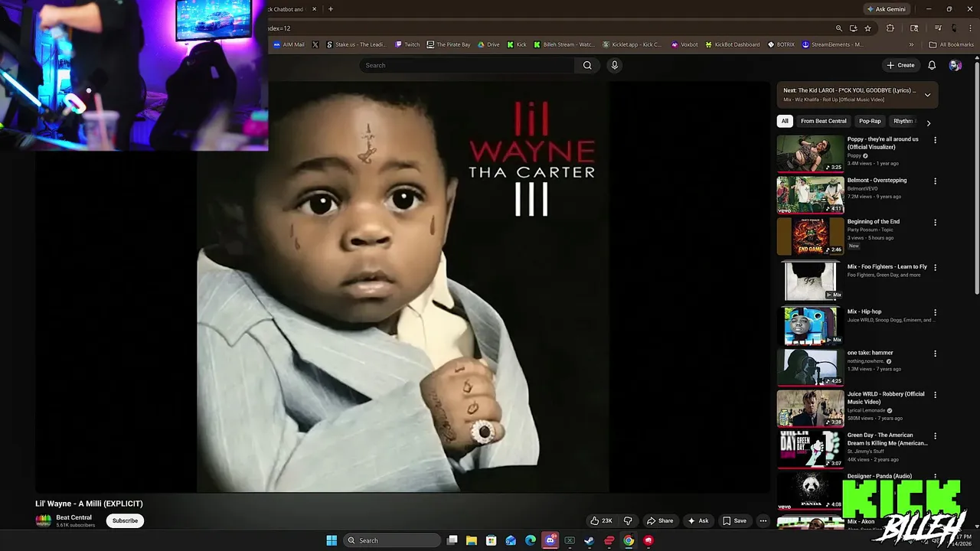Image resolution: width=980 pixels, height=551 pixels.
Task: Click the zoom magnifier in address bar
Action: tap(838, 28)
